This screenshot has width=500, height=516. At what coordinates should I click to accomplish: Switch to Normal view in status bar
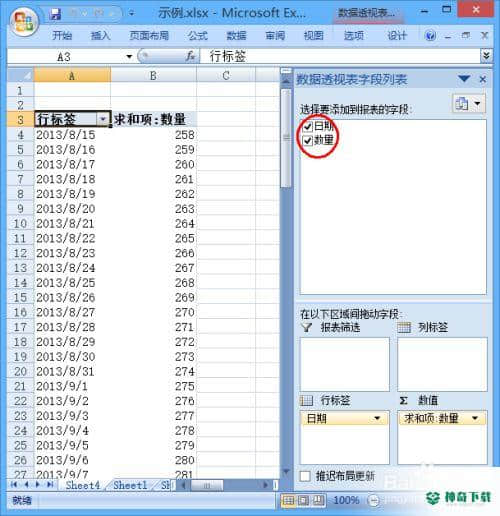289,500
